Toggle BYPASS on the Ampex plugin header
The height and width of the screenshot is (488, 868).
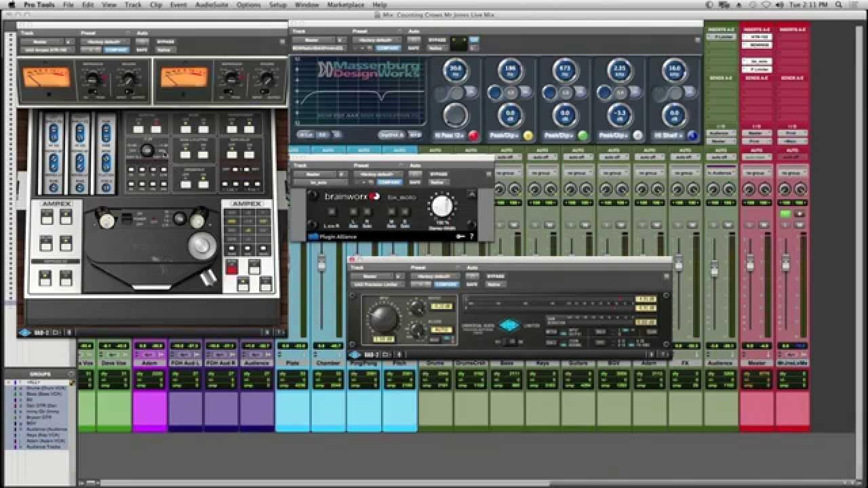(x=165, y=41)
